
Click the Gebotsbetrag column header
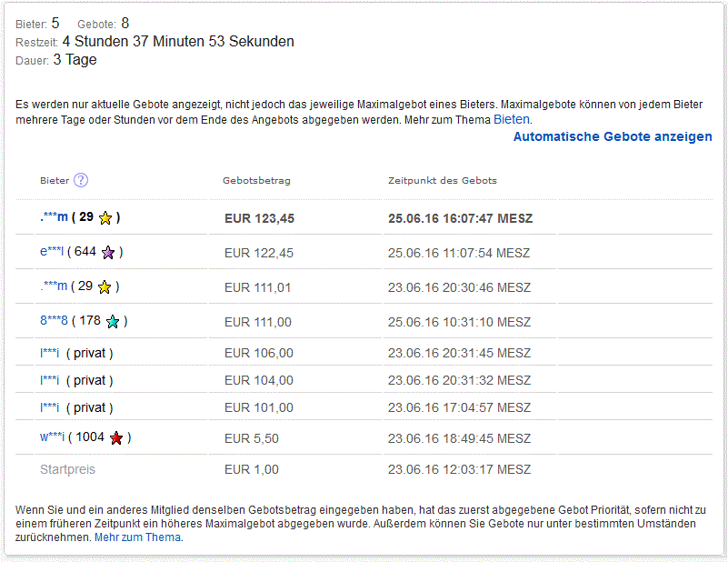256,180
